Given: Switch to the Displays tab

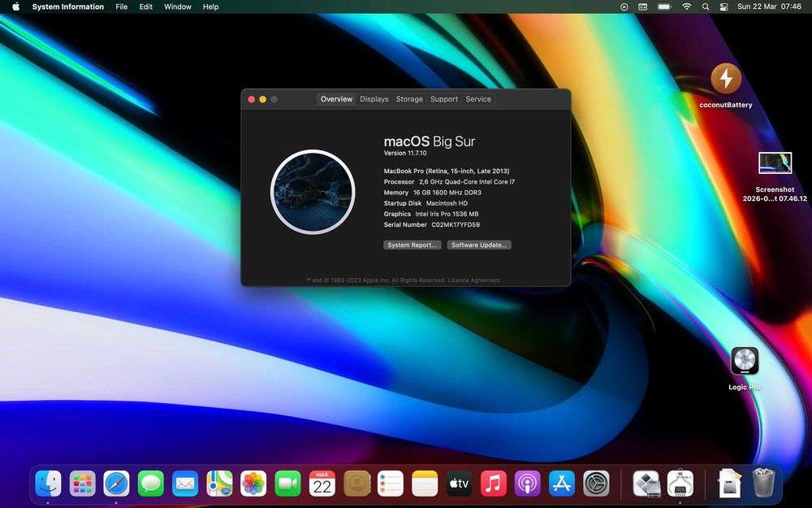Looking at the screenshot, I should (x=374, y=99).
